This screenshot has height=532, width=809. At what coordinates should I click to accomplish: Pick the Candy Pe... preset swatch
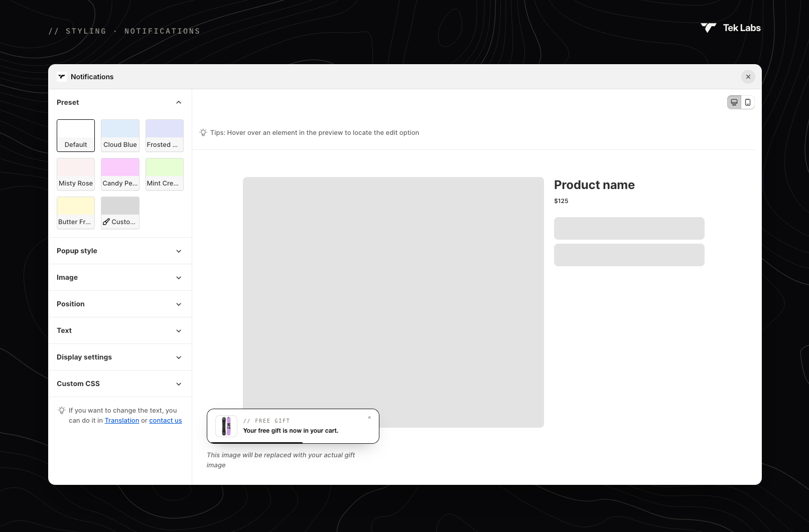coord(120,174)
